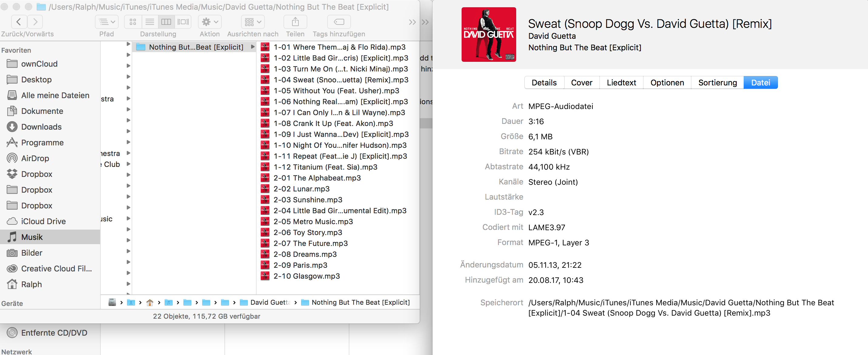Switch Finder to list view
This screenshot has width=868, height=355.
(150, 22)
